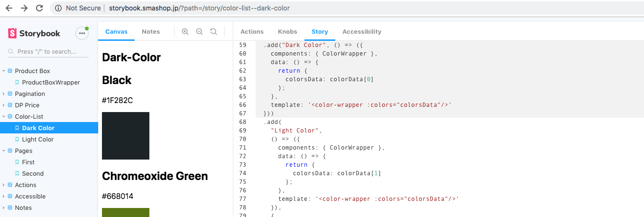Click the Color-List component icon
Screen dimensions: 644x217
[x=10, y=116]
